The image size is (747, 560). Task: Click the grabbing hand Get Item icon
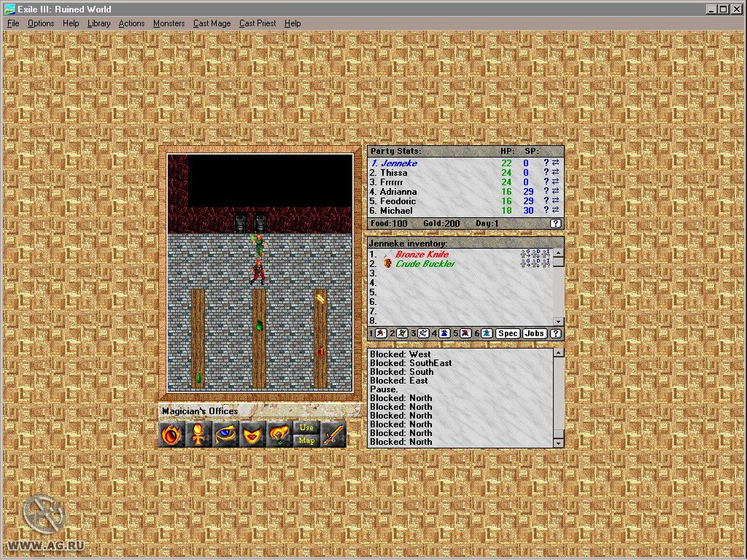(x=279, y=435)
